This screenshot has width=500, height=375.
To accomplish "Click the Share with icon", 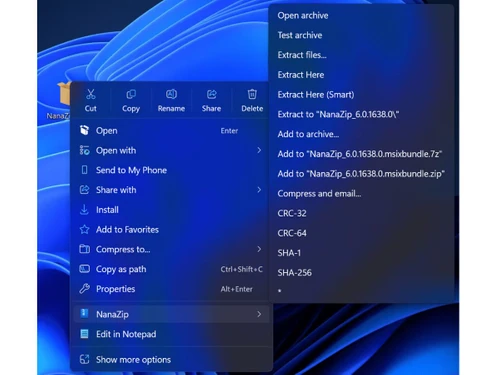I will [84, 190].
